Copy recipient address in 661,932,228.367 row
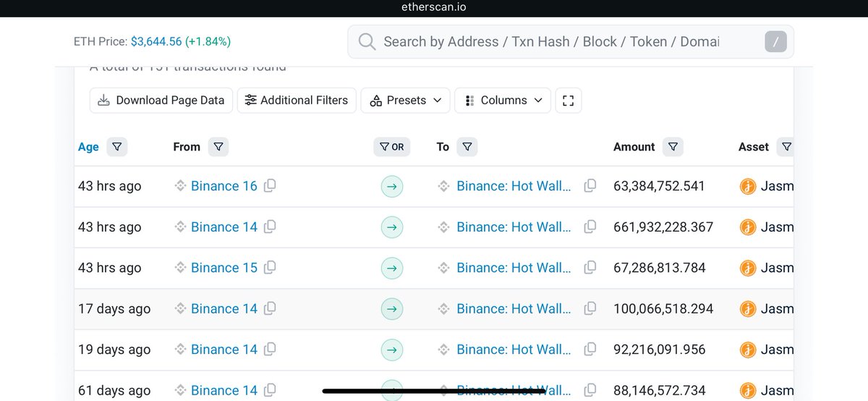Screen dimensions: 868x401 pos(590,227)
